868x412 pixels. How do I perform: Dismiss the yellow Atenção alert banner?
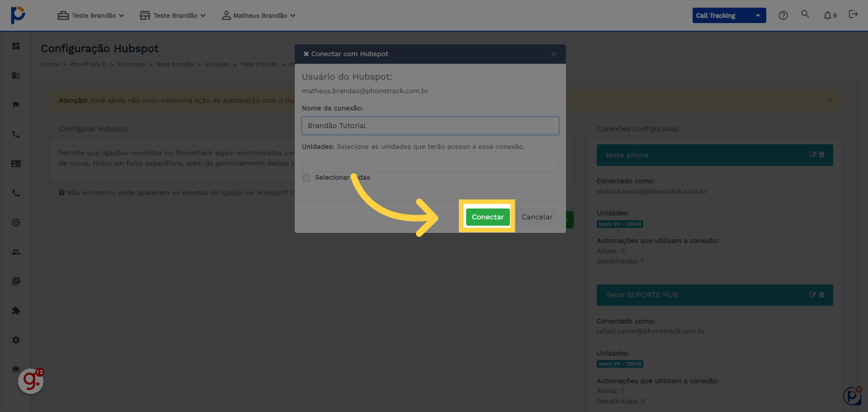coord(830,100)
